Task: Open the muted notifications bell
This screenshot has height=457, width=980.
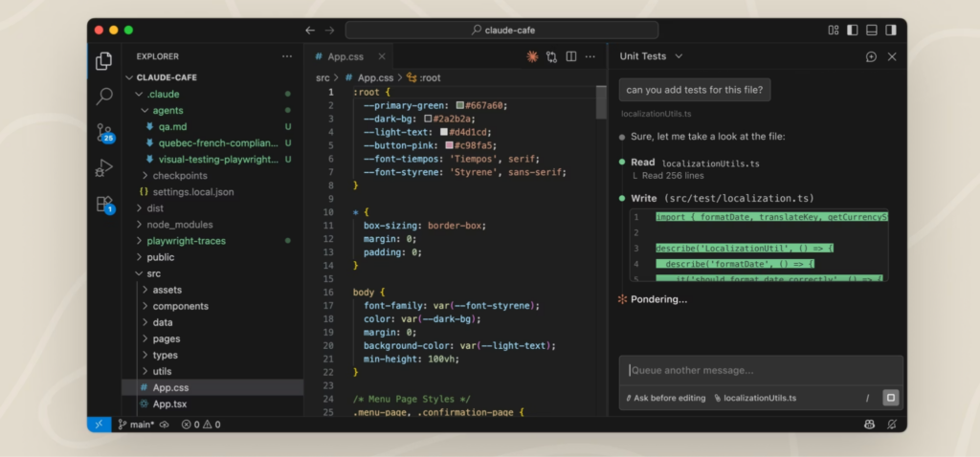Action: [892, 424]
